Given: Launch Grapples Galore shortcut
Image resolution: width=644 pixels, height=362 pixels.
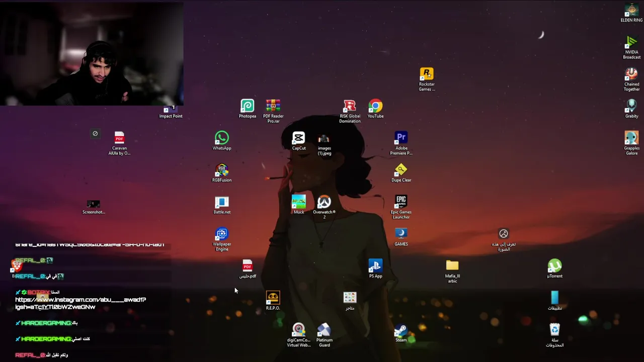Looking at the screenshot, I should click(631, 143).
